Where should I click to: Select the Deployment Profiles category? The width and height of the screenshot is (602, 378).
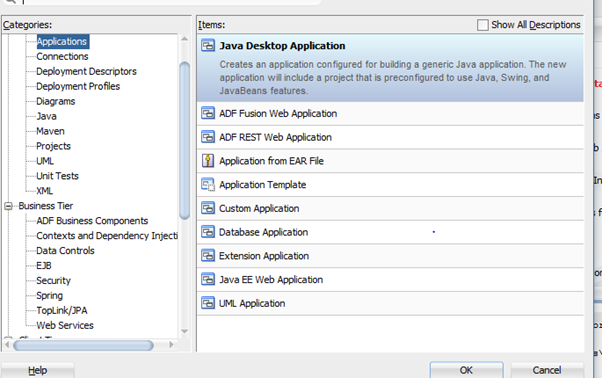click(78, 86)
